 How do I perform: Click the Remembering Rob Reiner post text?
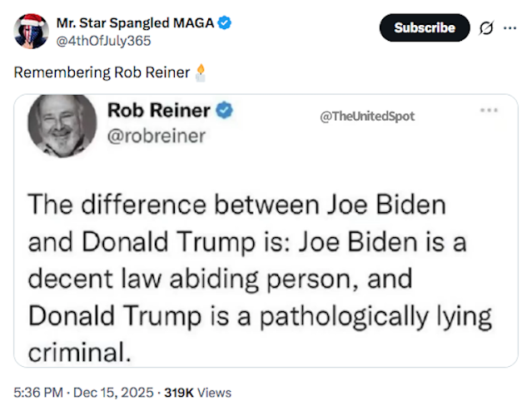[101, 72]
